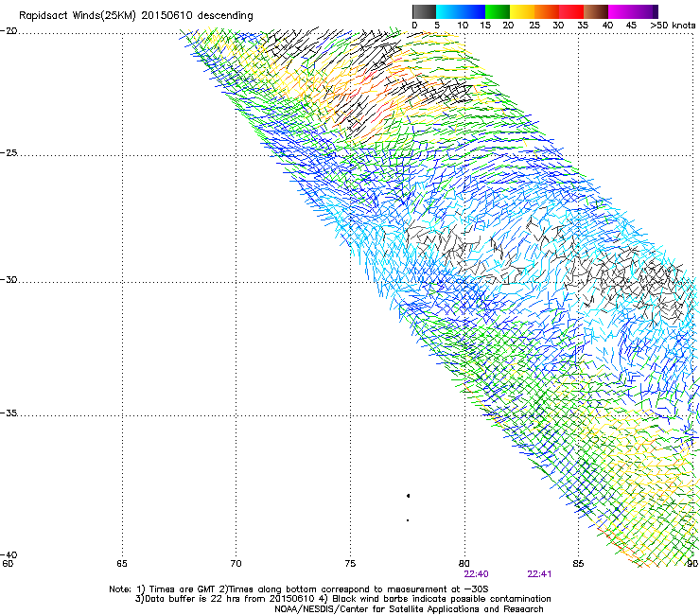This screenshot has width=700, height=615.
Task: Click the '65' longitude axis label
Action: [122, 564]
